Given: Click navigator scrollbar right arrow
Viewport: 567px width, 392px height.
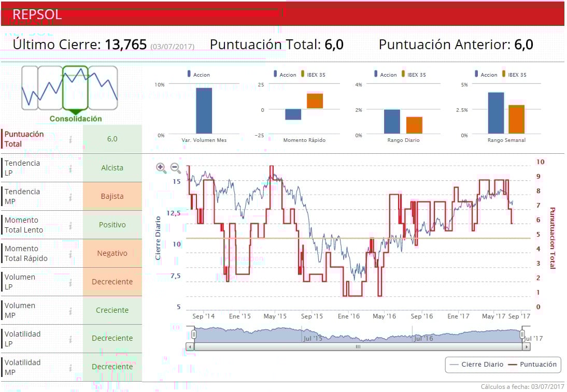Looking at the screenshot, I should (527, 346).
